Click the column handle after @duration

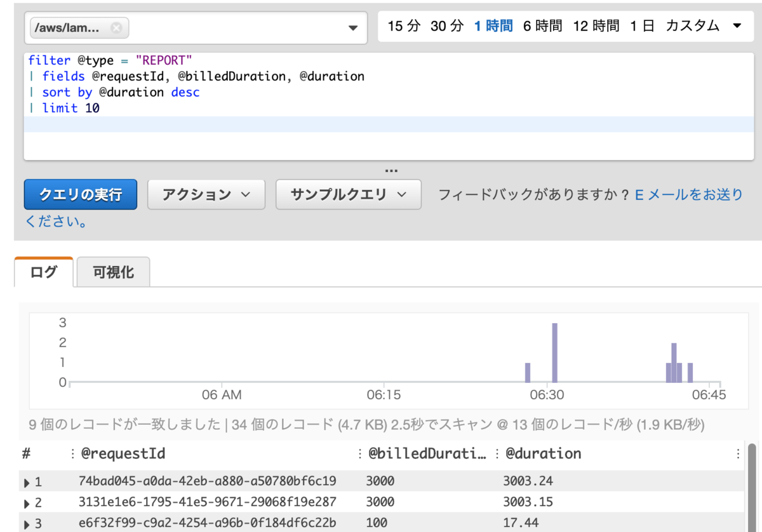click(x=738, y=454)
